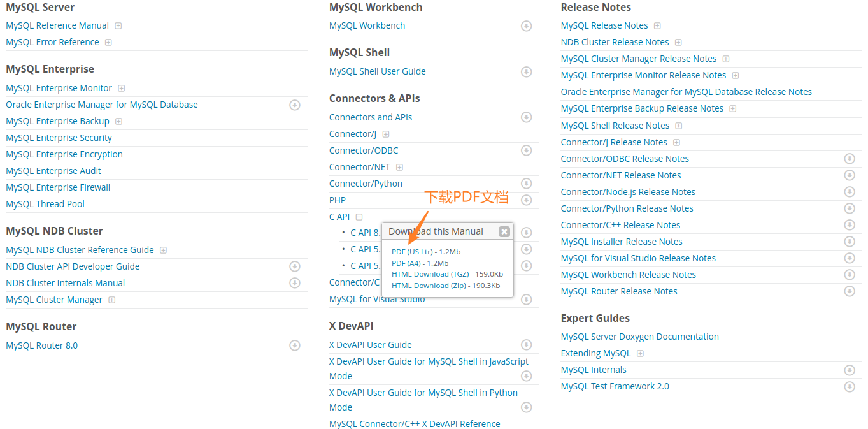Collapse the C API list
This screenshot has width=868, height=429.
[x=359, y=217]
